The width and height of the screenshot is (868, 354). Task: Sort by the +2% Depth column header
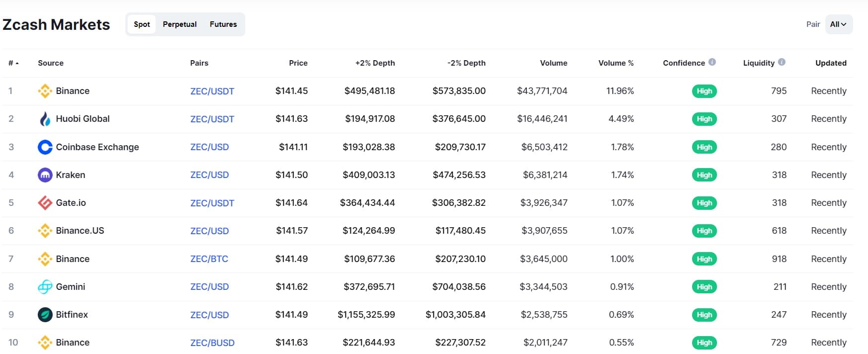tap(375, 63)
